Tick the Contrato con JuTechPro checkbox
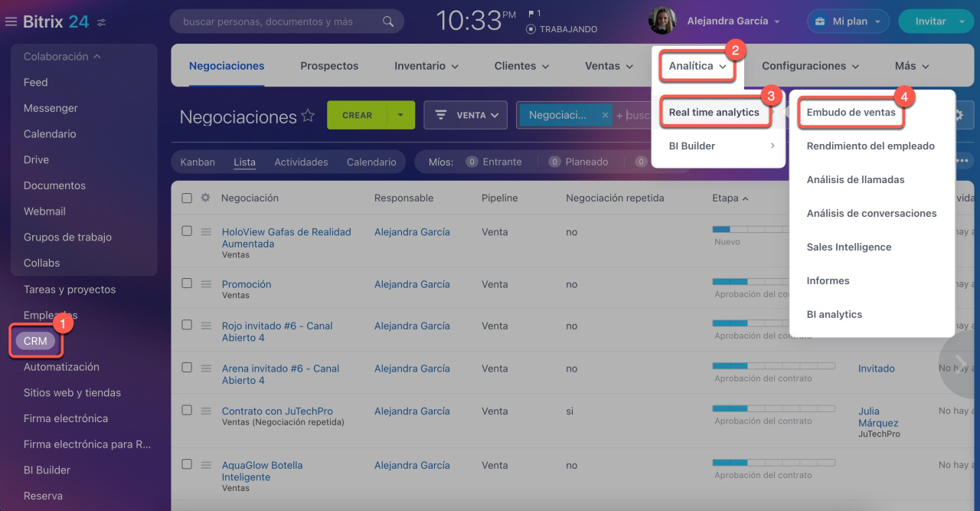Image resolution: width=980 pixels, height=511 pixels. point(187,411)
